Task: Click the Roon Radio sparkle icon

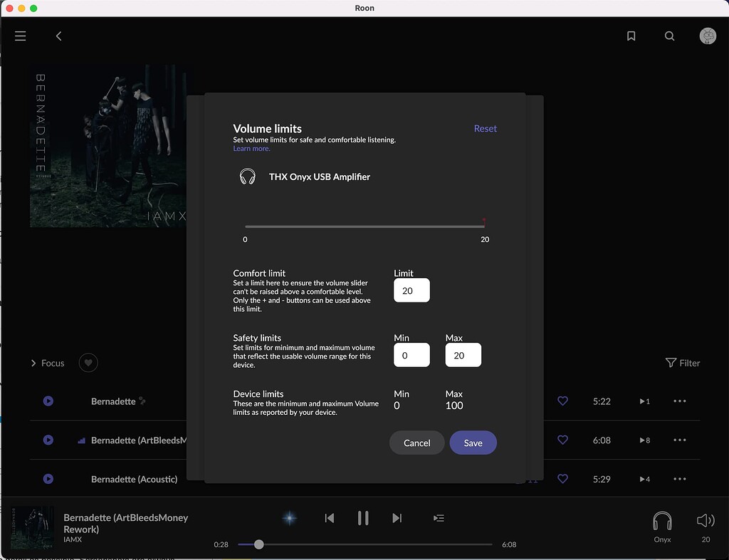Action: pyautogui.click(x=289, y=518)
